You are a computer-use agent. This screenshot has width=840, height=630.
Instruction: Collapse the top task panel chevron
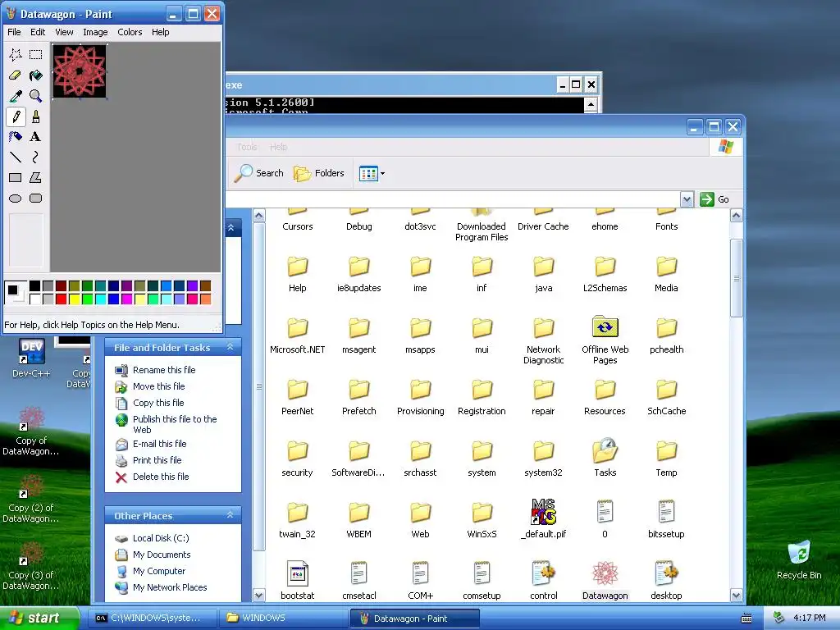pyautogui.click(x=231, y=228)
